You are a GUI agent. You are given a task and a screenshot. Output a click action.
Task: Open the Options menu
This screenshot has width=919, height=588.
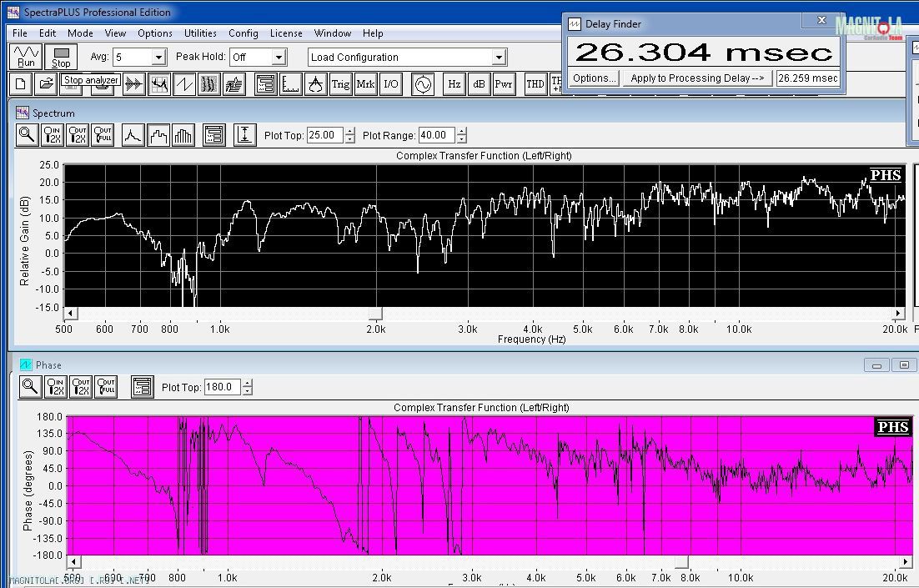pos(155,33)
